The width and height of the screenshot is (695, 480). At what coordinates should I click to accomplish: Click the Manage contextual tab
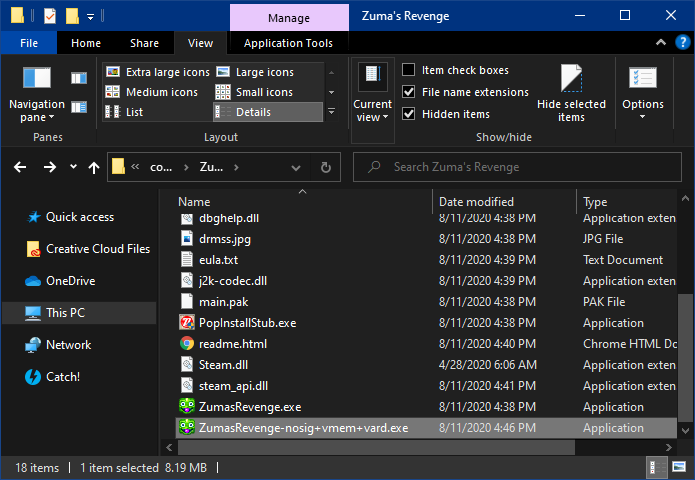pos(289,18)
